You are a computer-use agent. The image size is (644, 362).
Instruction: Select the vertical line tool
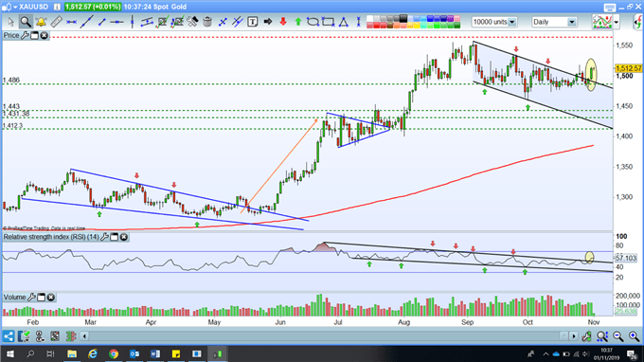click(x=132, y=22)
